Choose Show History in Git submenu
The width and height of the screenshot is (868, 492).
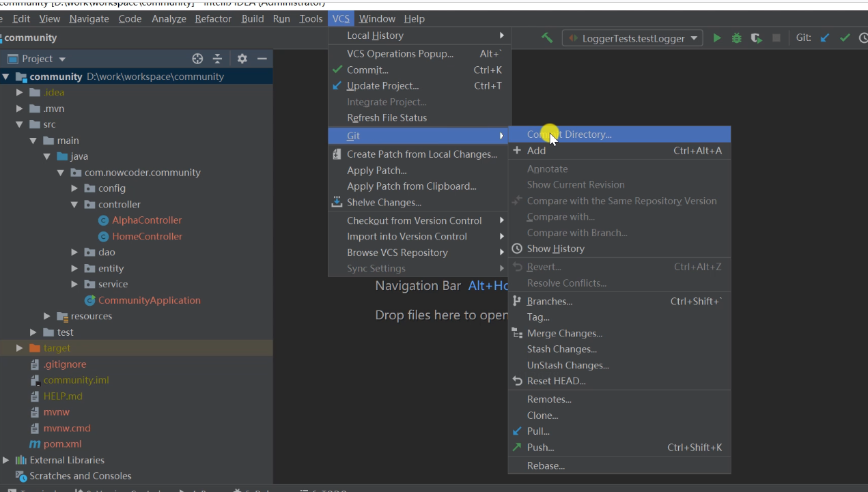click(619, 248)
